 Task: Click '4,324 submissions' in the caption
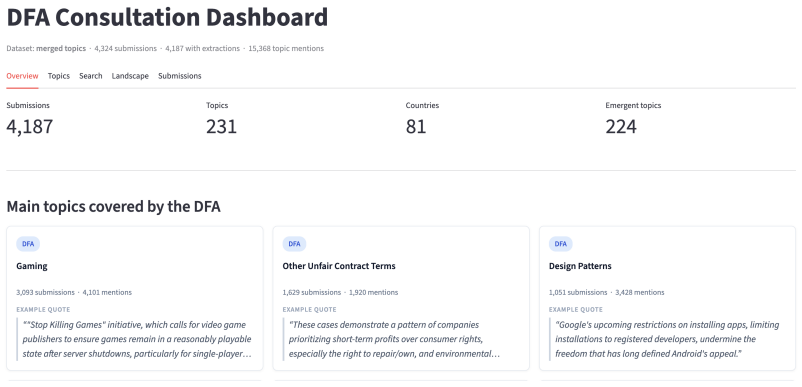click(125, 49)
